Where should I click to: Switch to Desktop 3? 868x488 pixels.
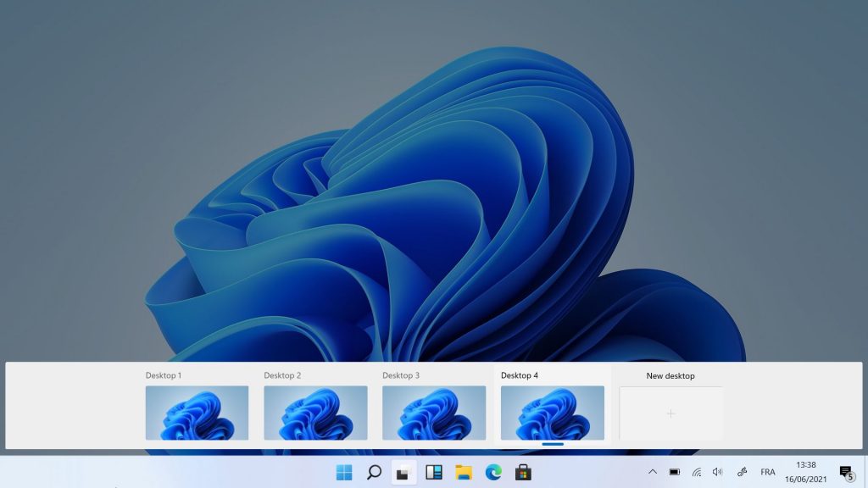click(x=434, y=413)
